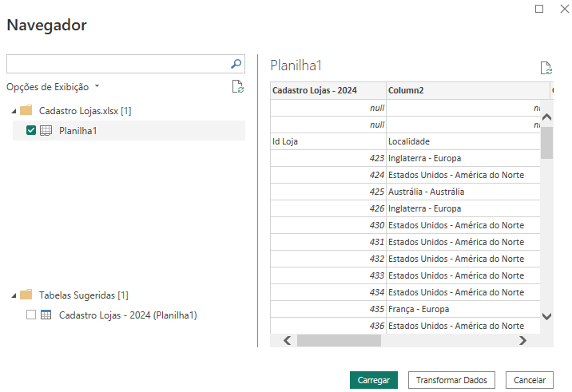Click the Tabelas Sugeridas folder icon
Image resolution: width=572 pixels, height=392 pixels.
click(26, 295)
